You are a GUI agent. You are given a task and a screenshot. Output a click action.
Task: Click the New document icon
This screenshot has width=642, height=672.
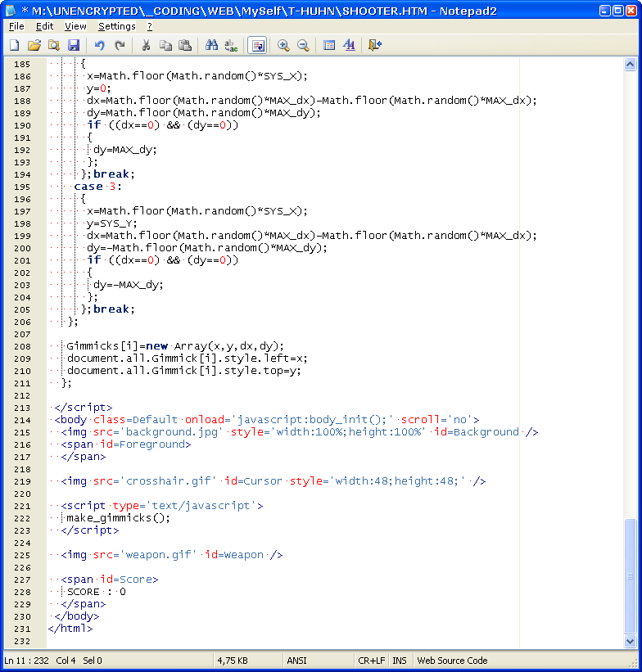[x=15, y=45]
